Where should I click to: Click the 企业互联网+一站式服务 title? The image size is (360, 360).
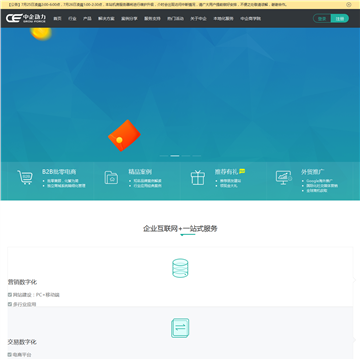coord(180,229)
